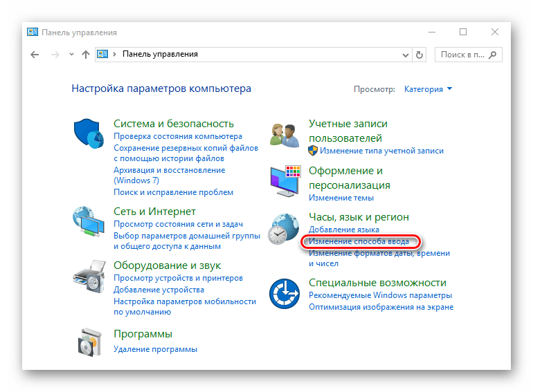The width and height of the screenshot is (533, 392).
Task: Click Поиск и исправление проблем
Action: click(x=173, y=192)
